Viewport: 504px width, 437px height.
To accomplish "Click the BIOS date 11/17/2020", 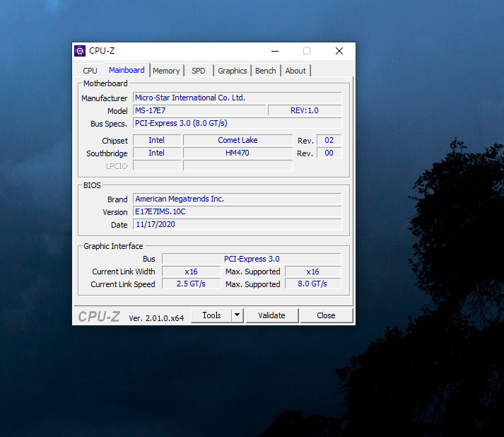I will 238,224.
